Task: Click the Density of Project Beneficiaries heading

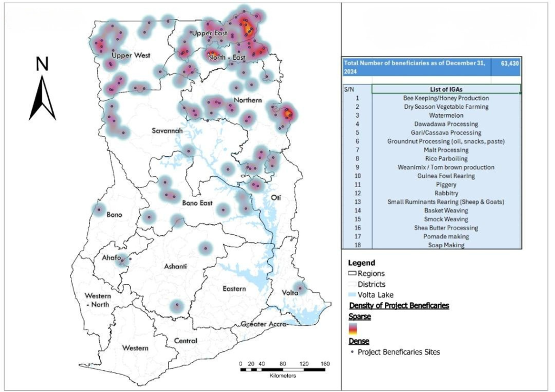Action: coord(398,306)
